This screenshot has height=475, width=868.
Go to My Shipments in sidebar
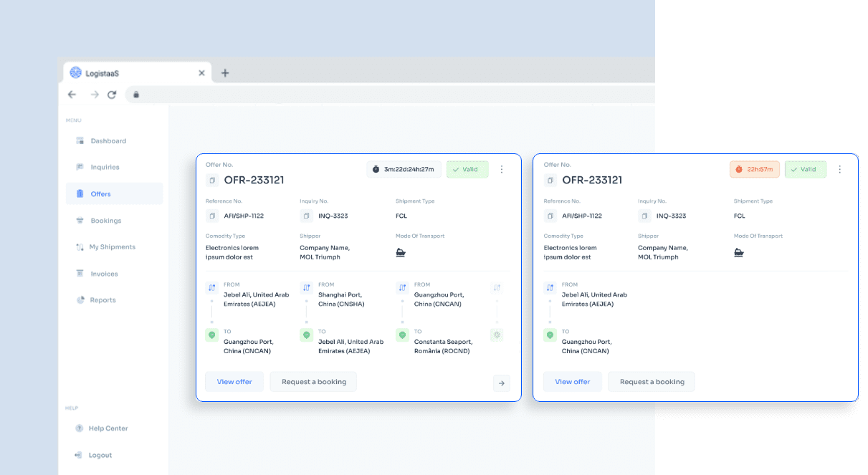pos(112,247)
